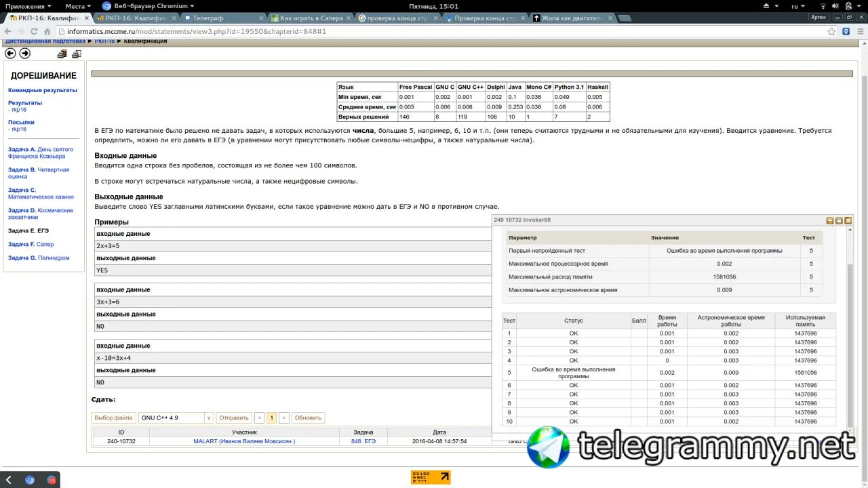
Task: Open the clock showing Пятница, 15:01
Action: point(433,6)
